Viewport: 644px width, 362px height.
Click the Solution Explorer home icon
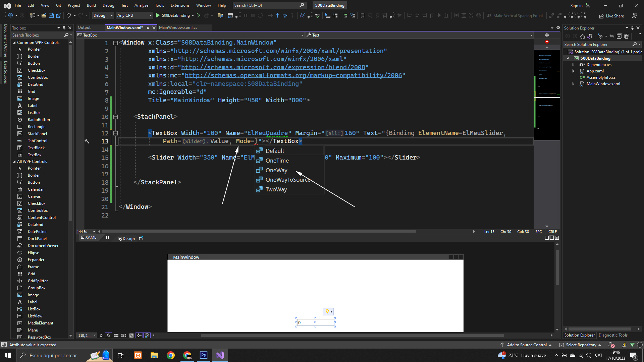click(x=583, y=36)
